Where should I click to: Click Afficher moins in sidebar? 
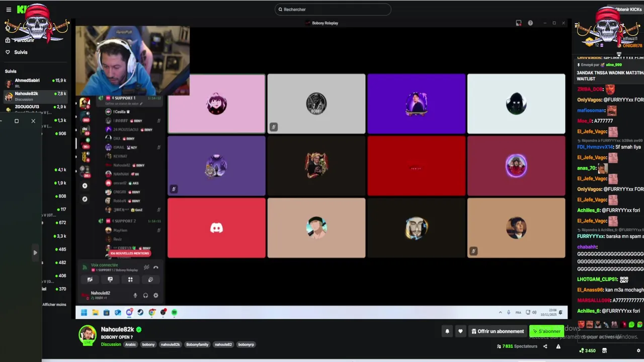point(54,304)
